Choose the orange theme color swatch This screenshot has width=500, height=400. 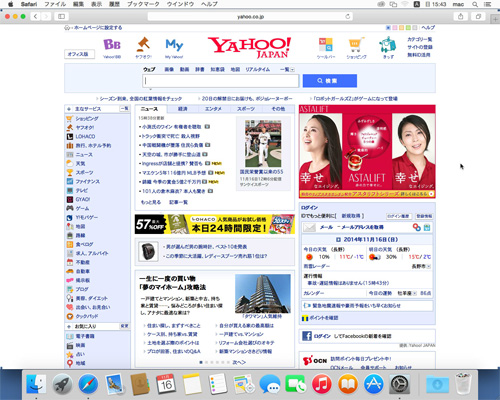401,28
